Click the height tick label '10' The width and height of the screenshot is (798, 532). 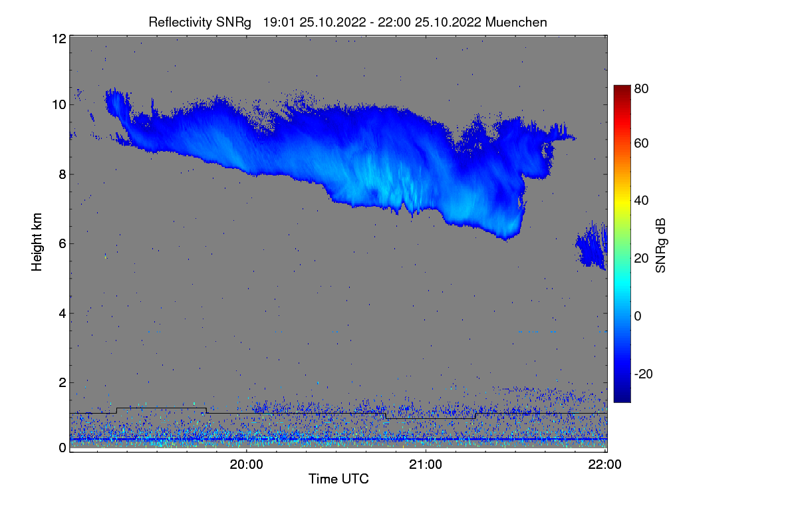coord(59,104)
